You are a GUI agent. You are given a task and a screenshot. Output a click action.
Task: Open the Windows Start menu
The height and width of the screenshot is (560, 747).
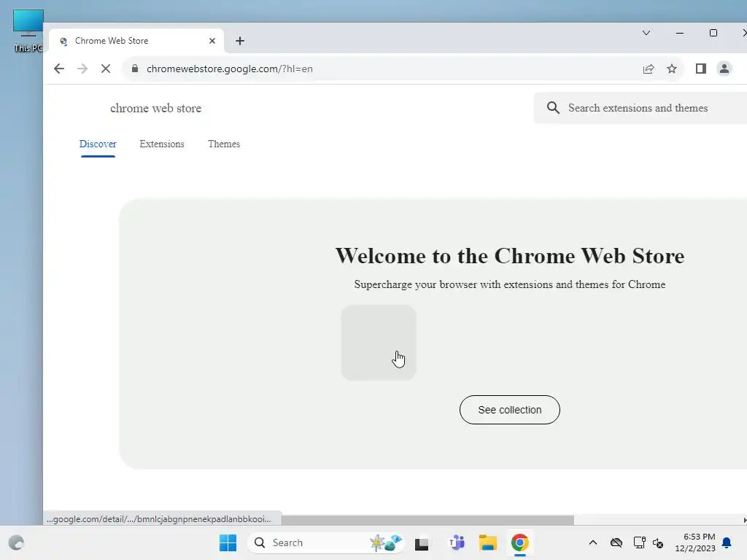pos(228,542)
